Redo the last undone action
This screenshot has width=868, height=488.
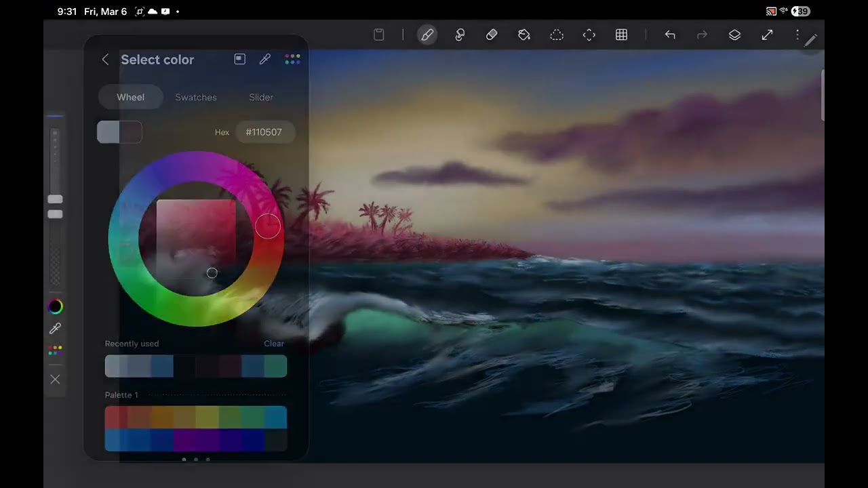702,35
